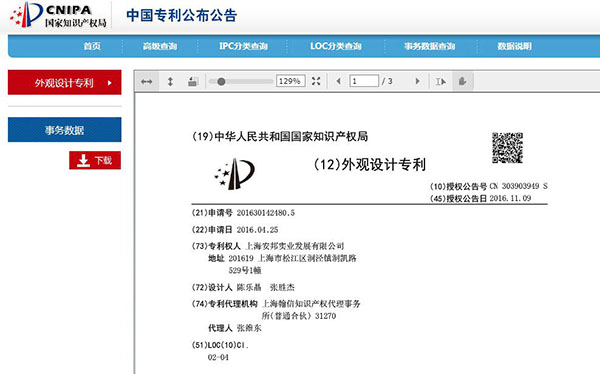Click the red 下载 download button
This screenshot has width=600, height=374.
coord(95,160)
